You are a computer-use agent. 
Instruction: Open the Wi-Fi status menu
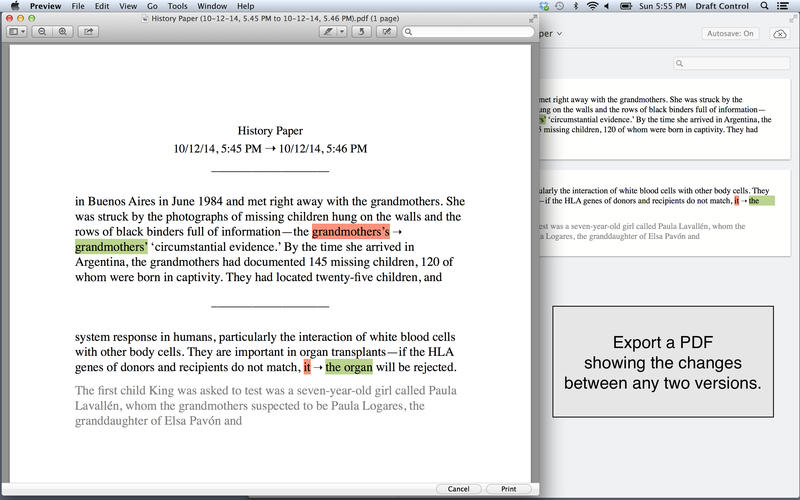tap(592, 6)
